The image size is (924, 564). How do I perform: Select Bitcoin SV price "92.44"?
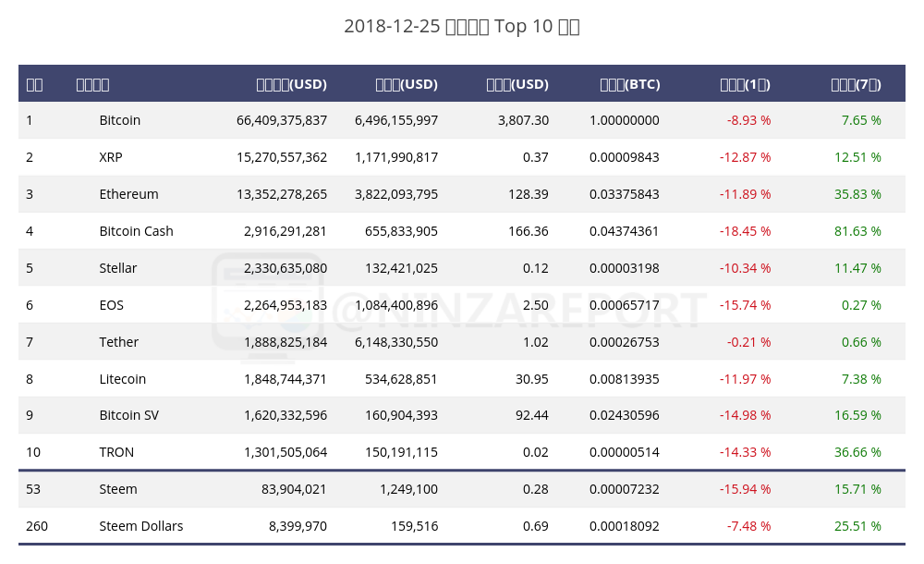point(532,415)
